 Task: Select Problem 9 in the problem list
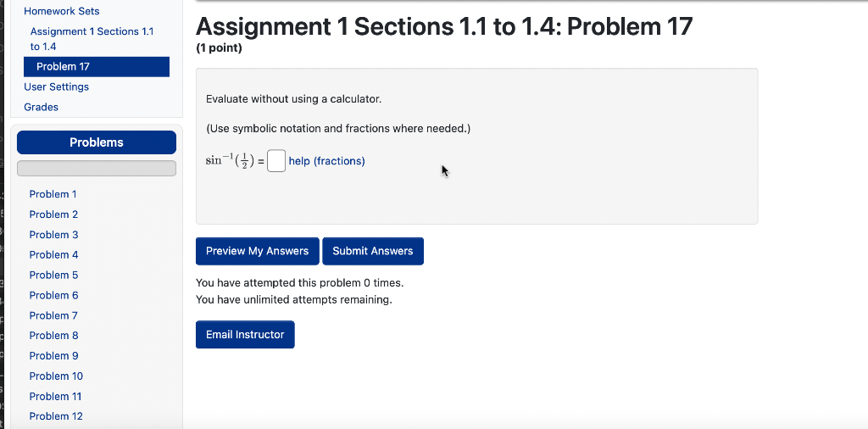[x=53, y=356]
